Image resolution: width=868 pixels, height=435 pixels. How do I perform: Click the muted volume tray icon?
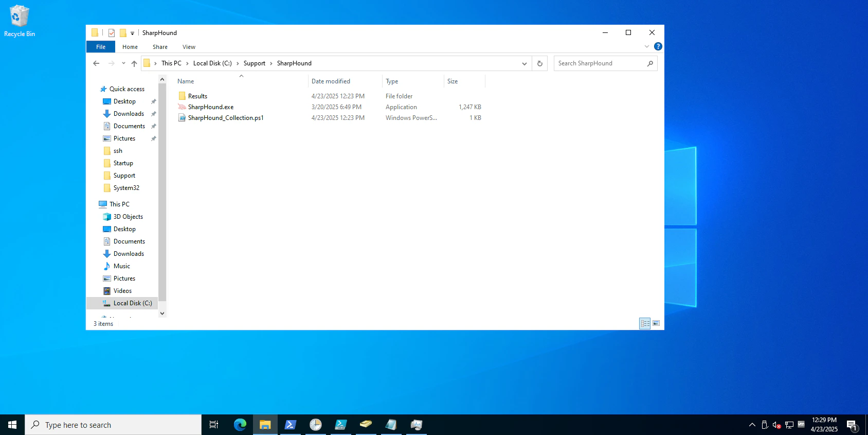(x=777, y=425)
